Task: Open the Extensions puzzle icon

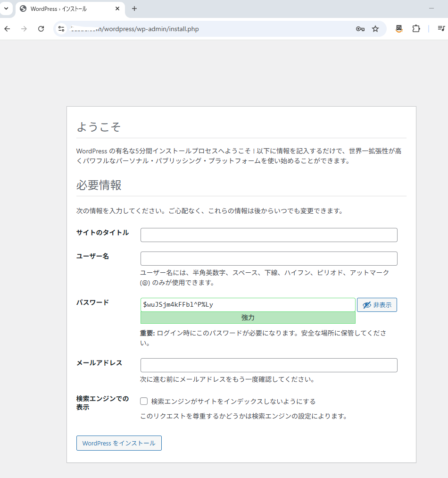Action: point(416,29)
